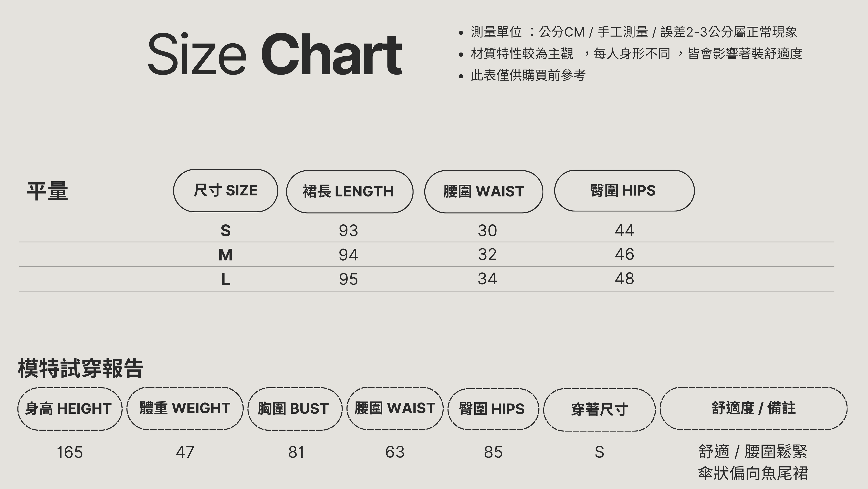
Task: Select the size M row label
Action: click(x=225, y=255)
